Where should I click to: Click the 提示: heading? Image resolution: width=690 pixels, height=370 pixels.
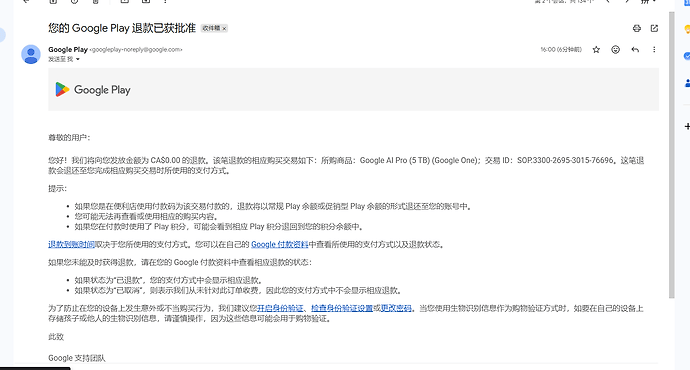tap(58, 189)
